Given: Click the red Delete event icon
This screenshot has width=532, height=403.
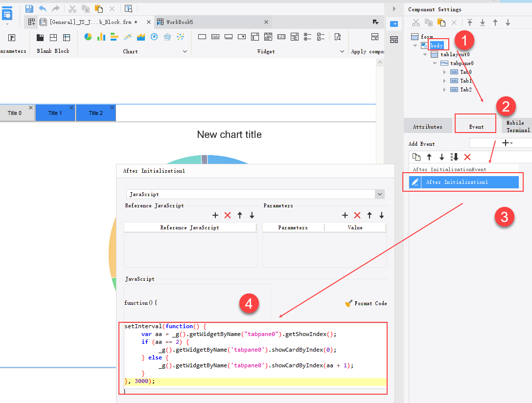Looking at the screenshot, I should coord(467,157).
